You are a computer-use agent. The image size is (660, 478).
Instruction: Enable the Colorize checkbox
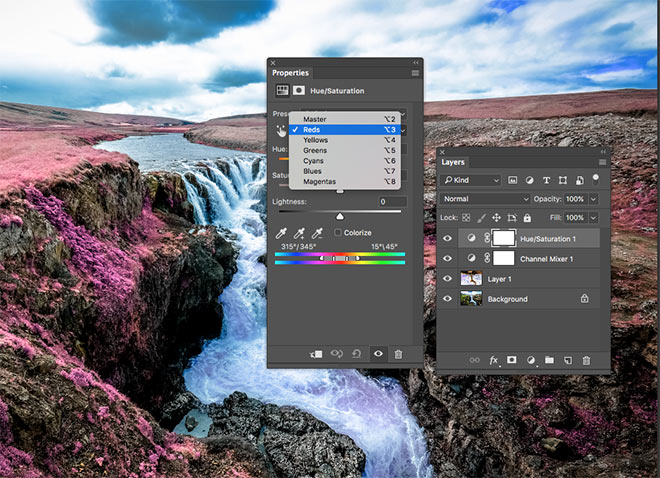[338, 232]
